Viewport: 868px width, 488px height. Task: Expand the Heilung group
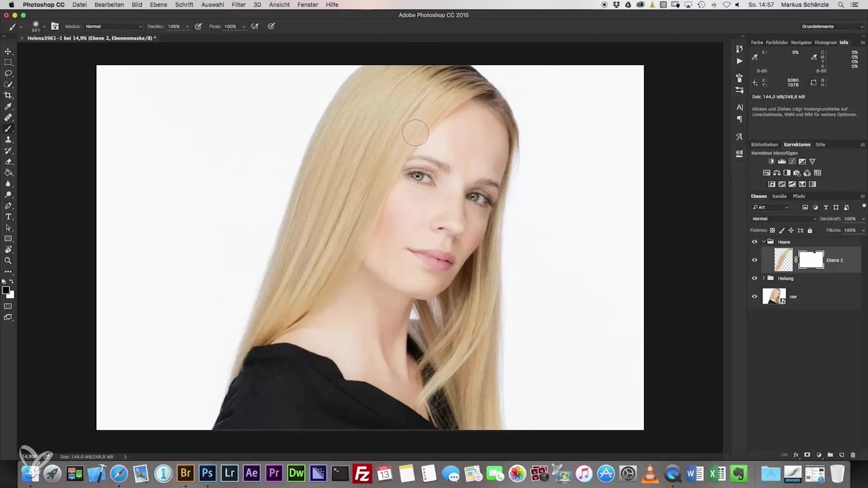click(764, 278)
